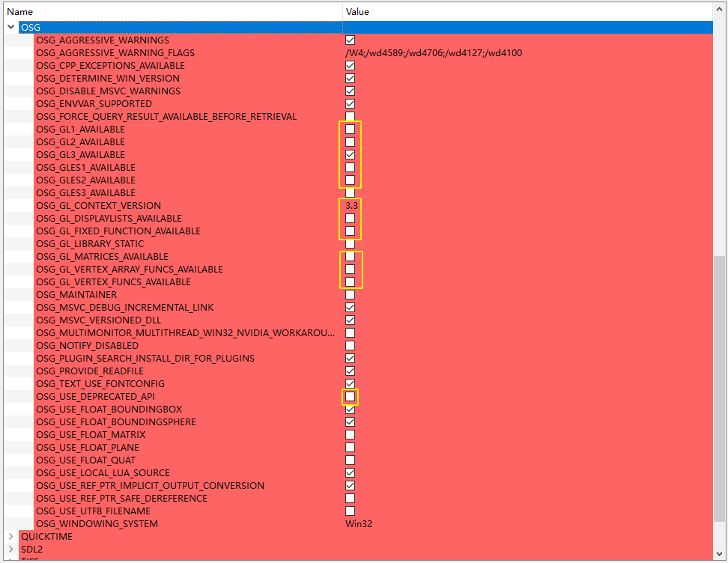Uncheck the OSG_TEXT_USE_FONTCONFIG option
Image resolution: width=728 pixels, height=563 pixels.
(350, 384)
